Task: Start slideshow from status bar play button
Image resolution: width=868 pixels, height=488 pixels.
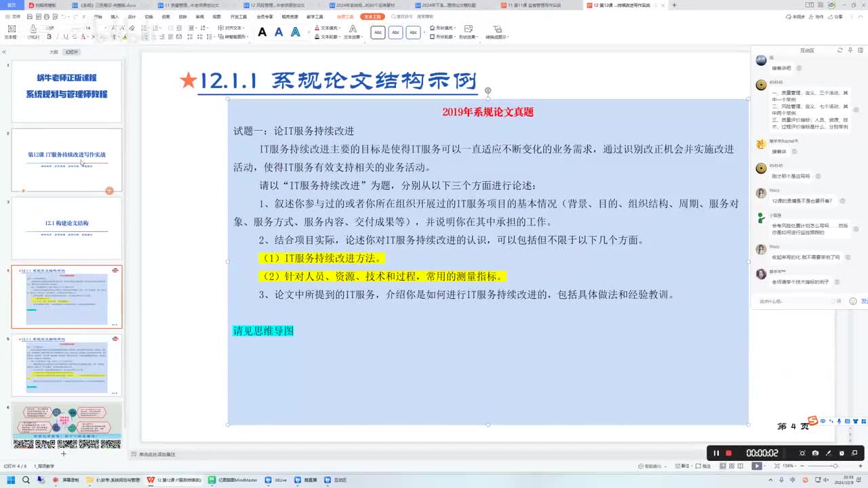Action: click(757, 466)
